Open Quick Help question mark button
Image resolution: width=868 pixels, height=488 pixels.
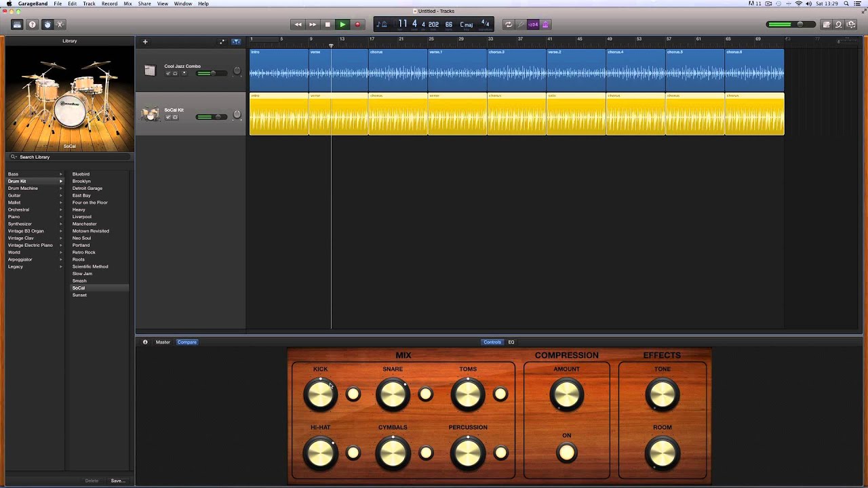point(32,24)
